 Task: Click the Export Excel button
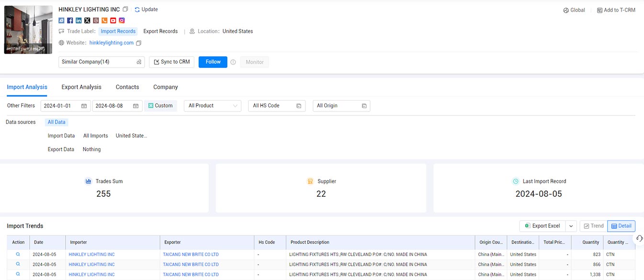pyautogui.click(x=542, y=226)
